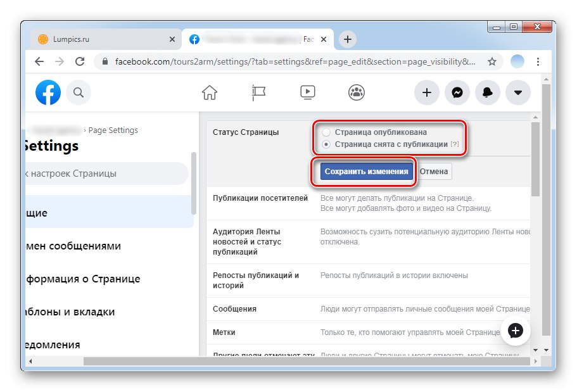Open 'Публикации посетителей' setting row

click(368, 203)
